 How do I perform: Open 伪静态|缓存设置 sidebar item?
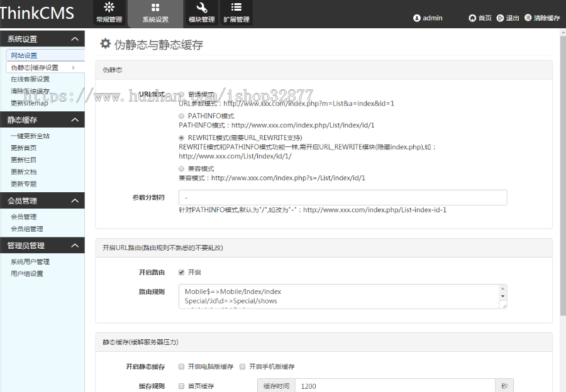45,67
